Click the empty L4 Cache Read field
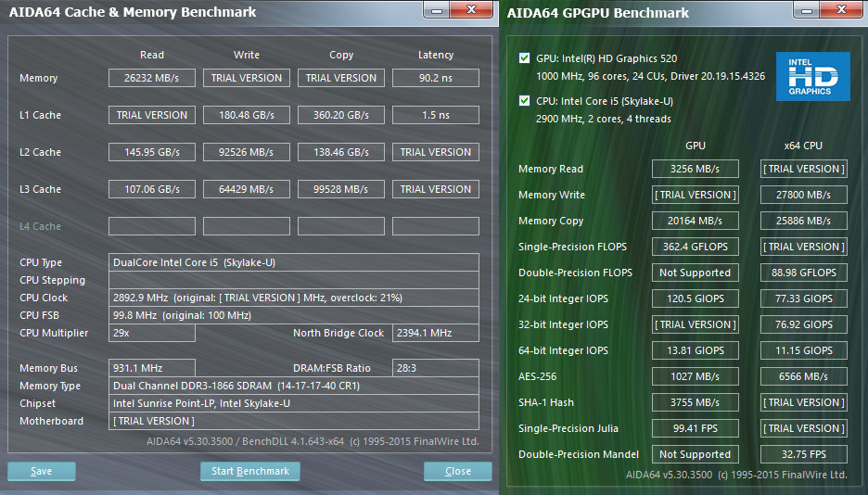868x495 pixels. pyautogui.click(x=152, y=226)
